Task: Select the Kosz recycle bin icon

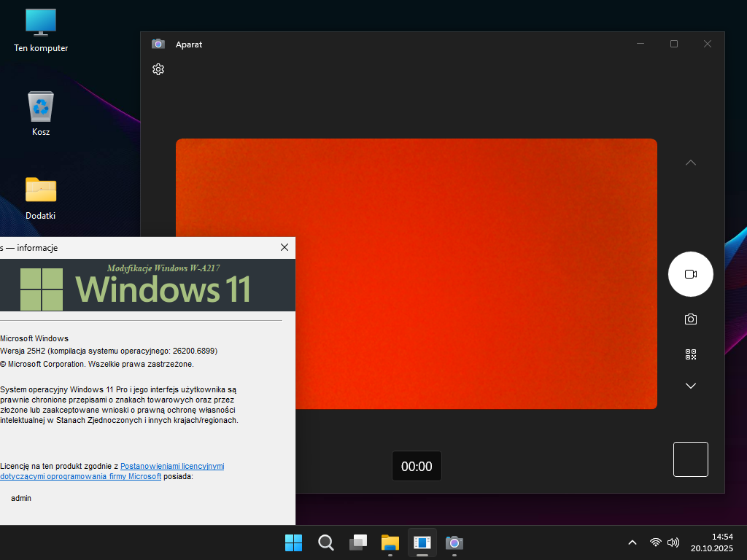Action: [41, 113]
